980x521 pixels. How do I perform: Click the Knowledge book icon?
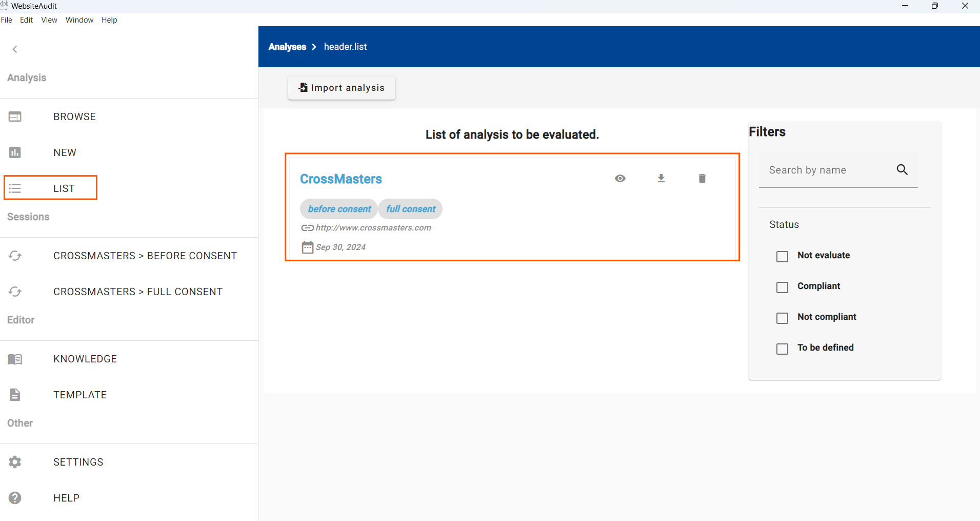(15, 359)
